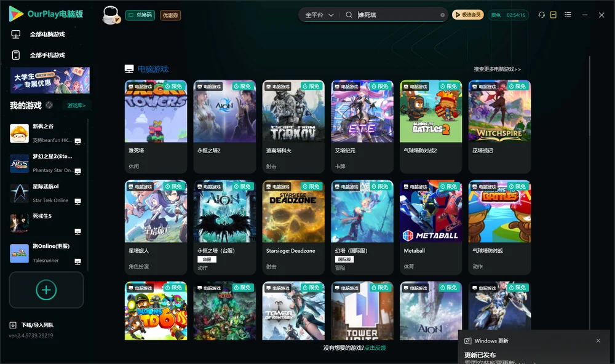Viewport: 615px width, 364px height.
Task: Click the yellow icon beside the headset
Action: (553, 15)
